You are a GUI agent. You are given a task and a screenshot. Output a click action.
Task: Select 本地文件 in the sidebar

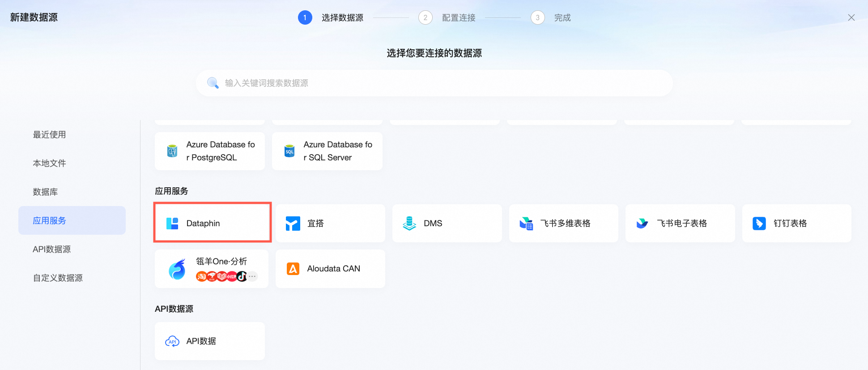coord(72,163)
